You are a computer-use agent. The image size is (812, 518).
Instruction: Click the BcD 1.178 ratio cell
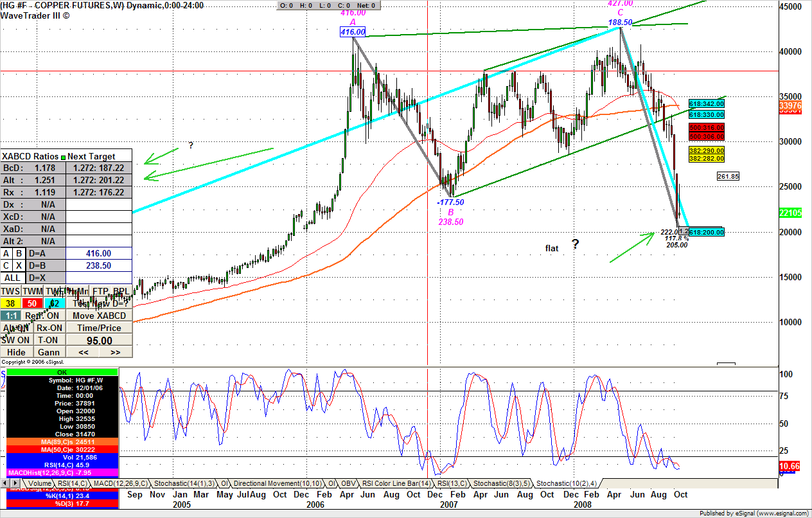33,168
